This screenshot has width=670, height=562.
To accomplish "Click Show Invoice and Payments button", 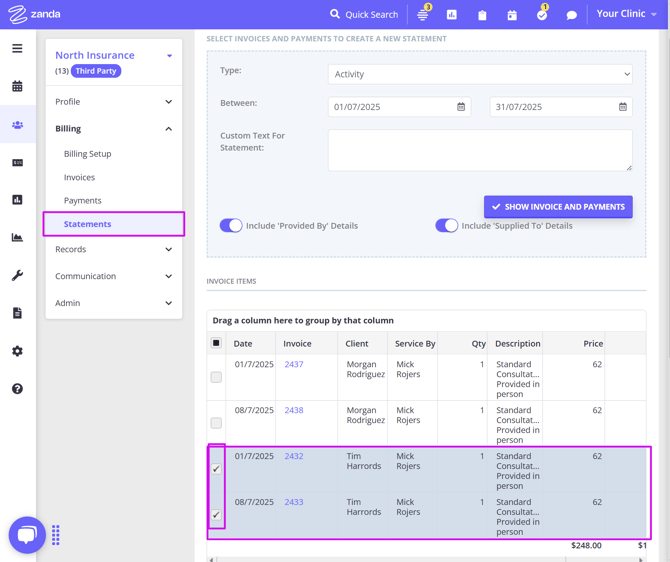I will 558,207.
